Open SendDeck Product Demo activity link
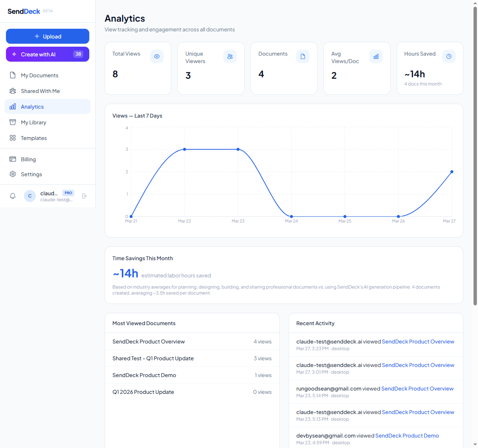The height and width of the screenshot is (448, 478). 407,435
